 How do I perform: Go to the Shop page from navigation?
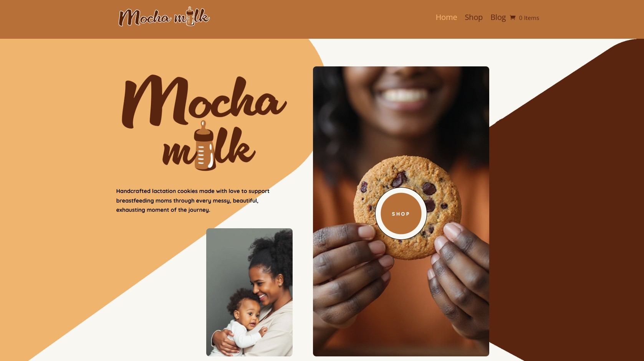(x=473, y=17)
